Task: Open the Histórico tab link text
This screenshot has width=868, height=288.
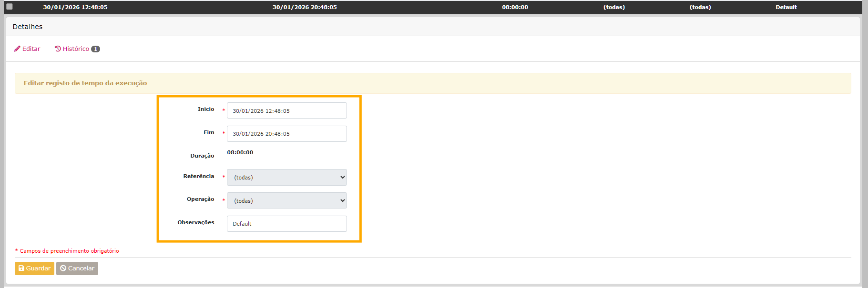Action: click(x=76, y=49)
